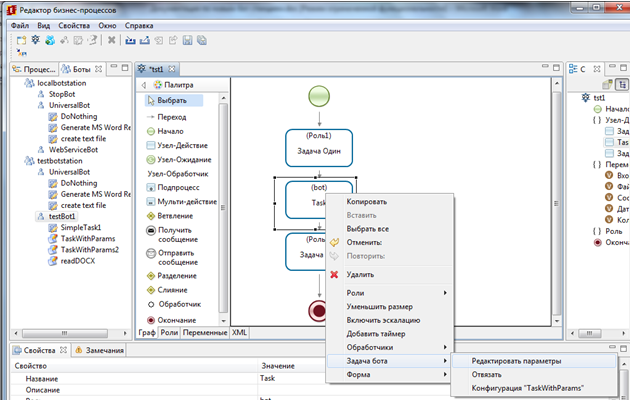
Task: Choose Включить эскалацию in context menu
Action: (x=383, y=320)
